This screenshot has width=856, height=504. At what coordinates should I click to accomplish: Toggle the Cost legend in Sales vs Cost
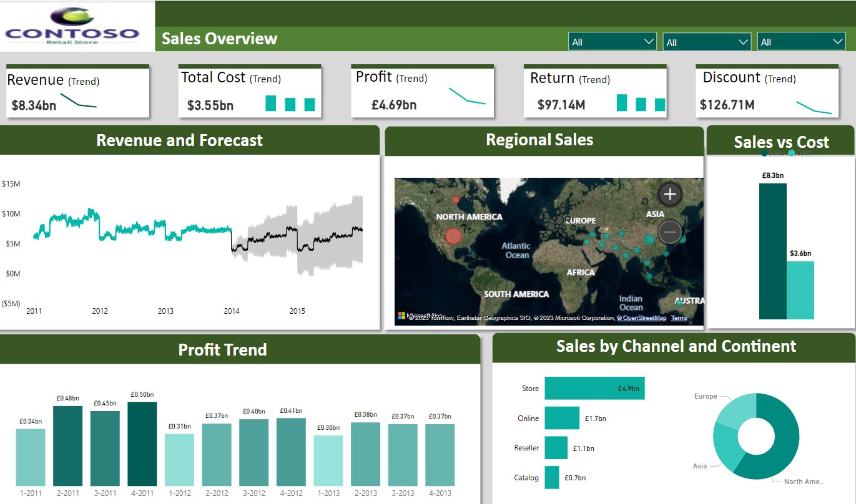click(x=799, y=153)
